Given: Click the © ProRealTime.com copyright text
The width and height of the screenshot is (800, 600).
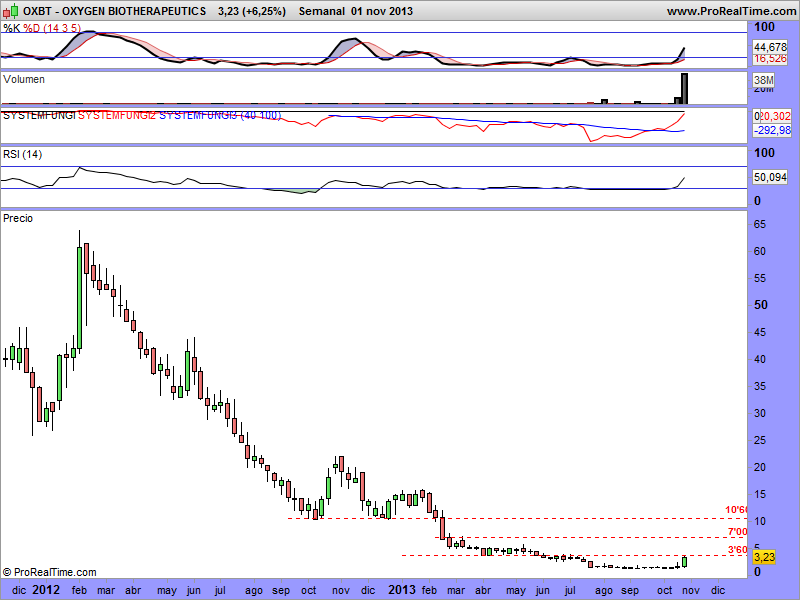Looking at the screenshot, I should (x=49, y=572).
